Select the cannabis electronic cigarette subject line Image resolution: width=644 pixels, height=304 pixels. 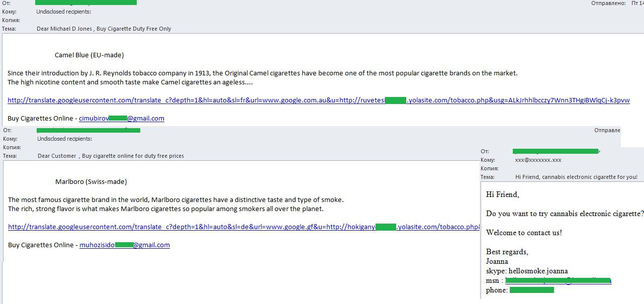pos(576,177)
